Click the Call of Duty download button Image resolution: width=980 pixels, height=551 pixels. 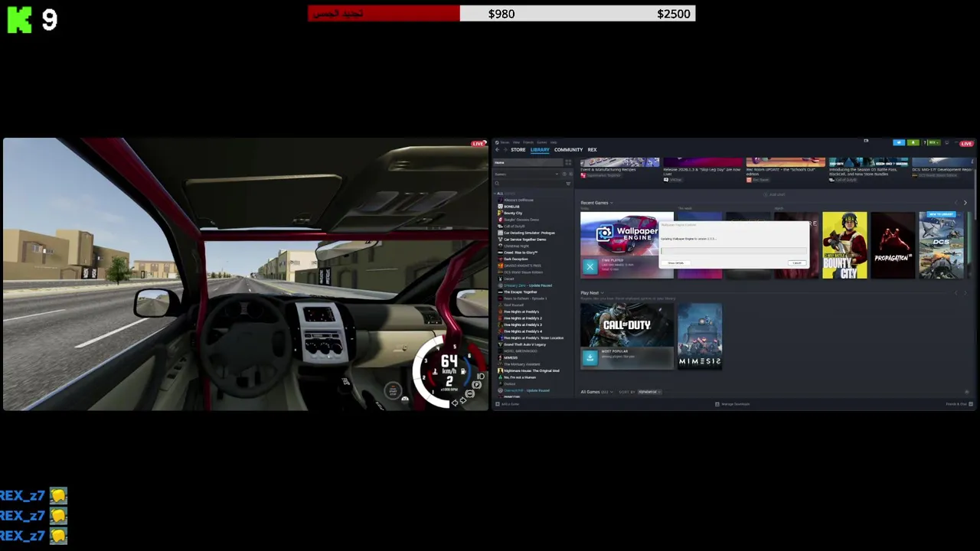590,357
